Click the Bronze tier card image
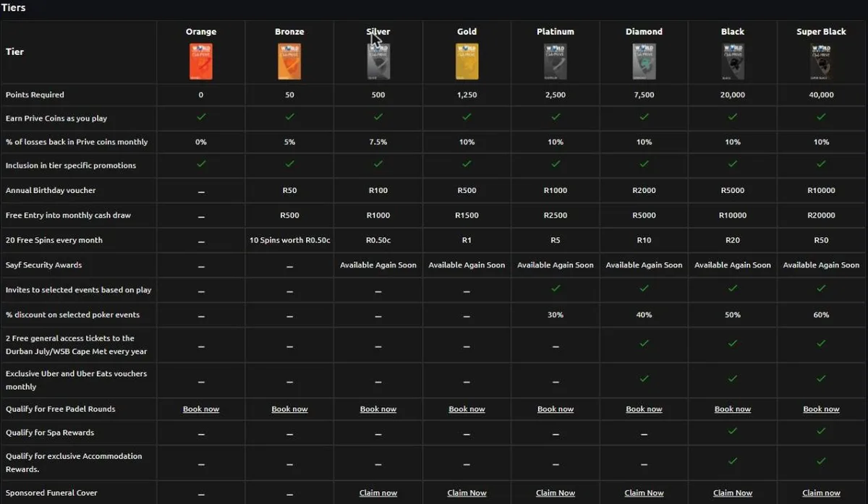Image resolution: width=868 pixels, height=504 pixels. (x=289, y=61)
